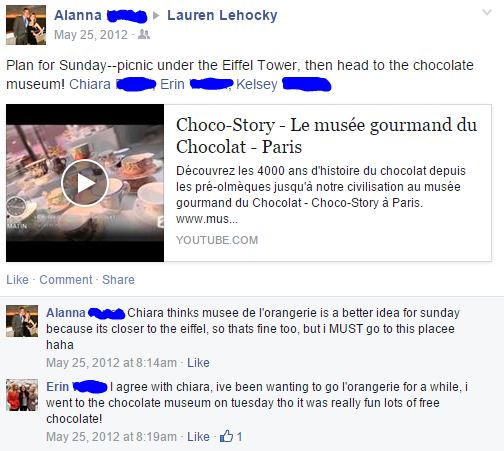Open Alanna's comment profile picture

click(22, 321)
